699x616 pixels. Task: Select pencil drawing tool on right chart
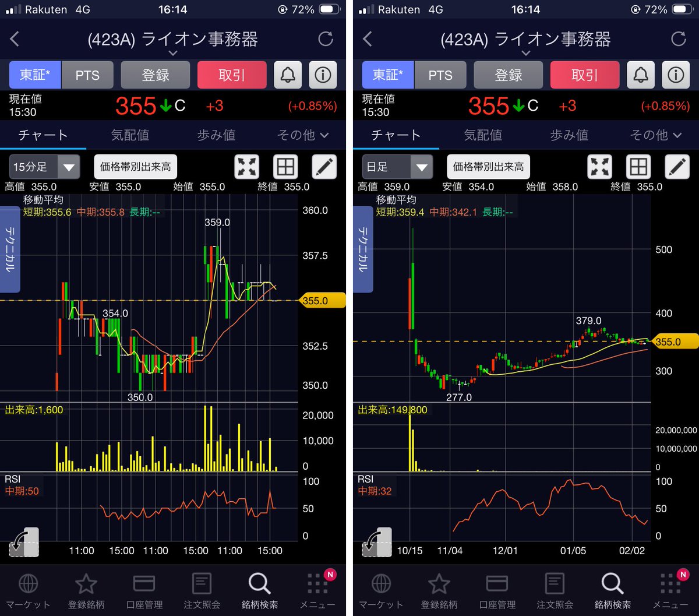click(677, 167)
